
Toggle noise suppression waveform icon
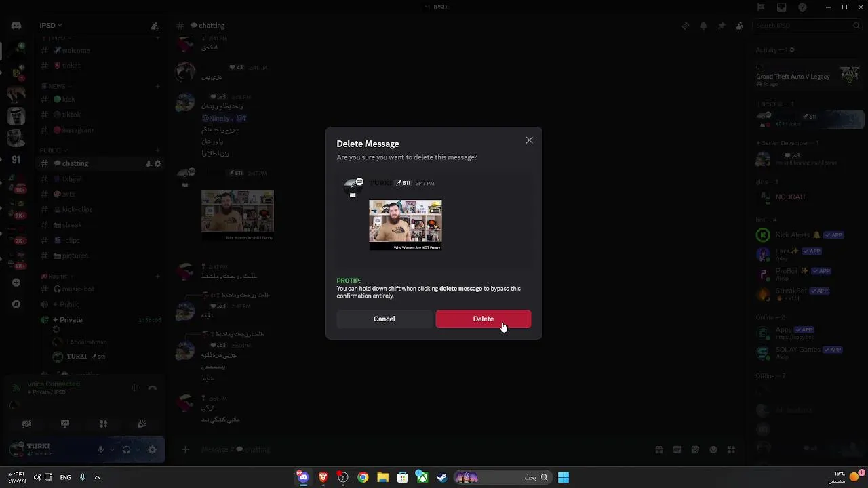[136, 388]
